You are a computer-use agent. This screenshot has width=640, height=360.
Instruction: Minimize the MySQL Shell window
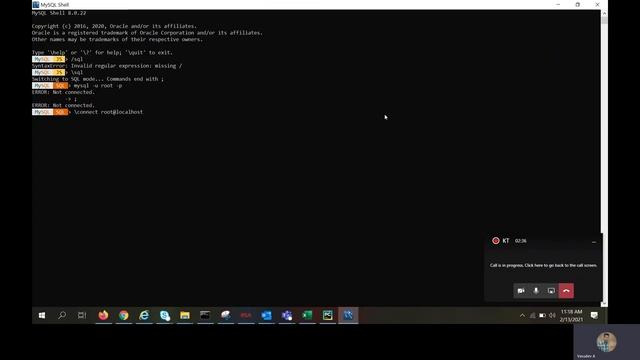click(558, 4)
